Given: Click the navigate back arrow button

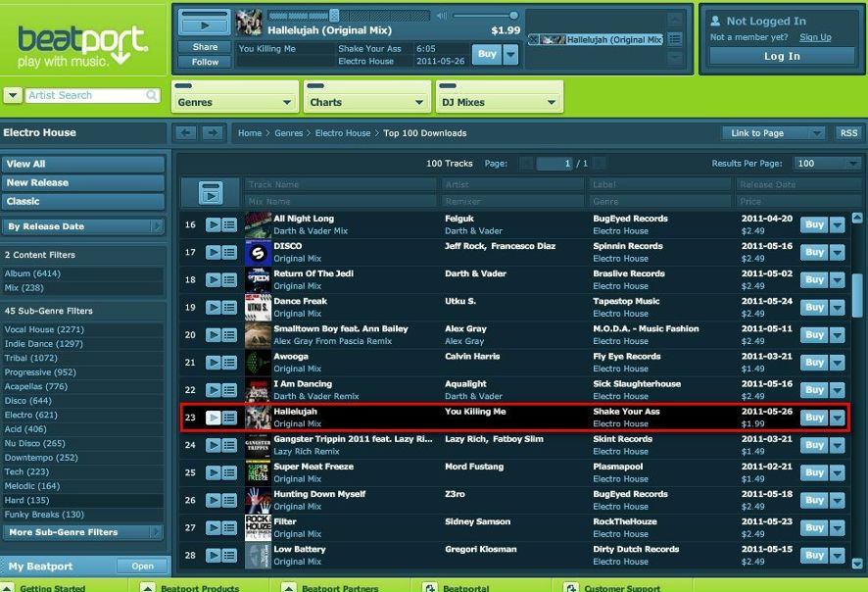Looking at the screenshot, I should tap(185, 133).
